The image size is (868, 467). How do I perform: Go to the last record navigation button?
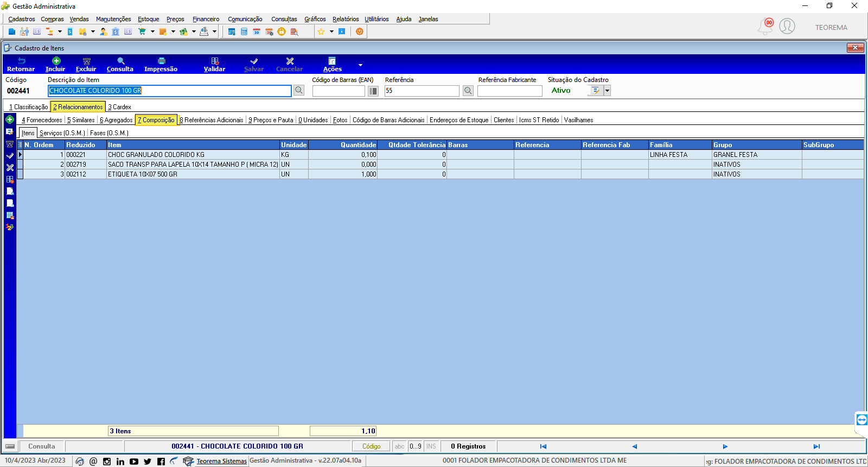coord(816,446)
